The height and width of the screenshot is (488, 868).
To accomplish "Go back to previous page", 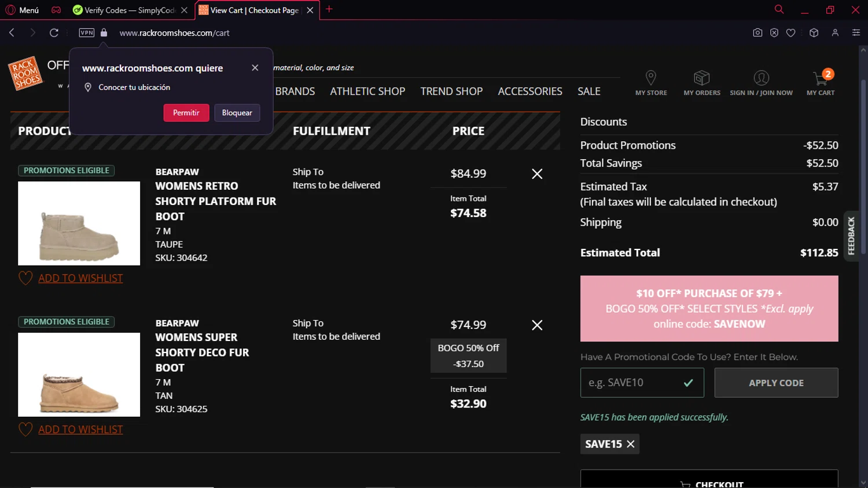I will click(x=12, y=33).
